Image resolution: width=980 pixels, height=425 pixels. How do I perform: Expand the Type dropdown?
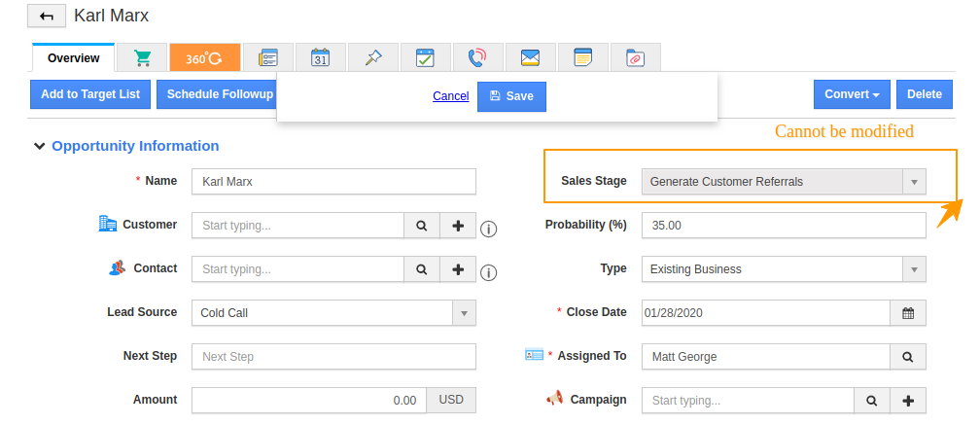(913, 269)
